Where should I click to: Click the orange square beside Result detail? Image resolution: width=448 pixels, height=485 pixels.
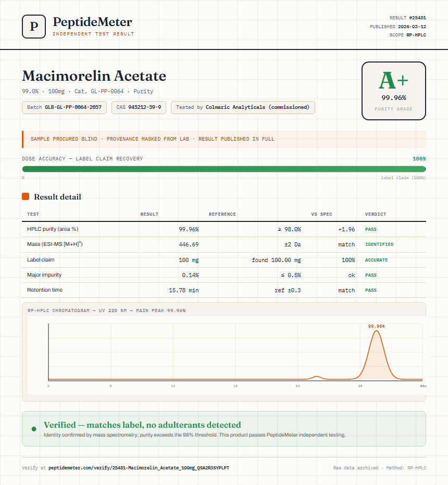click(26, 196)
